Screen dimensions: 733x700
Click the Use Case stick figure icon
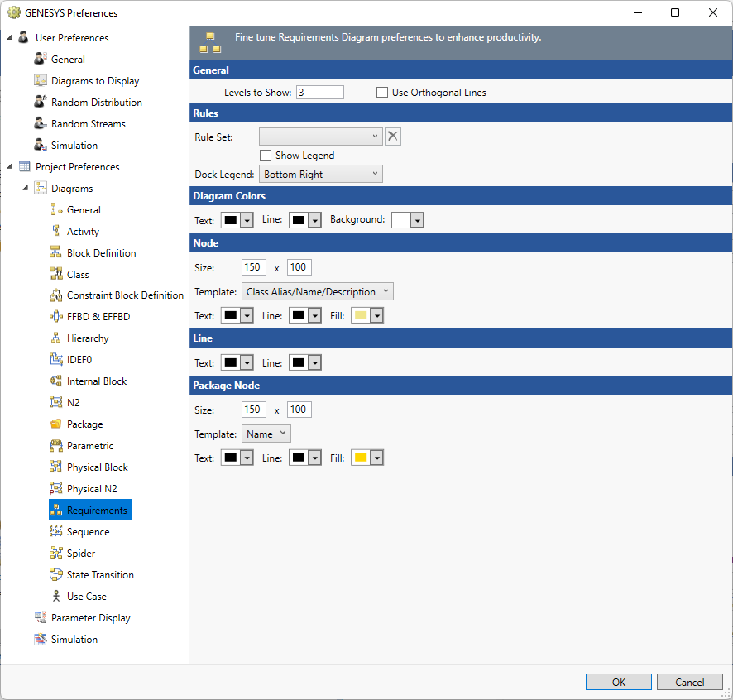pos(56,597)
